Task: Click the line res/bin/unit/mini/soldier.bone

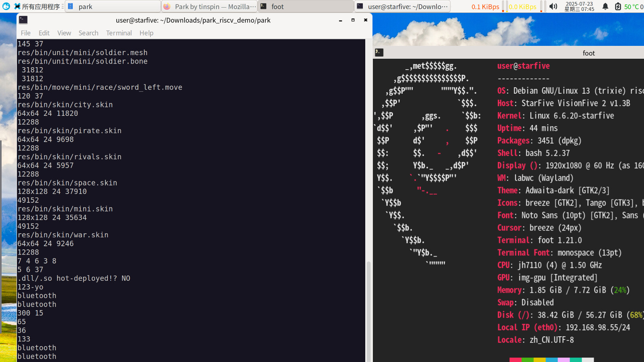Action: click(82, 61)
